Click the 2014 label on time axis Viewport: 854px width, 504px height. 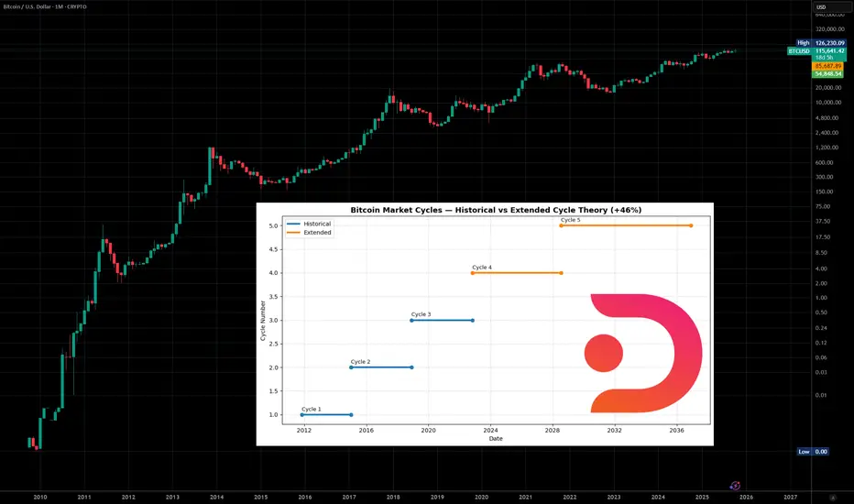point(217,497)
